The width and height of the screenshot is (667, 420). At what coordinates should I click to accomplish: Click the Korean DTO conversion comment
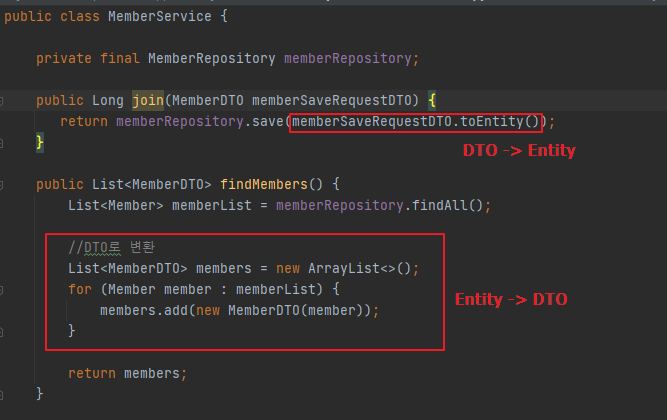tap(111, 247)
